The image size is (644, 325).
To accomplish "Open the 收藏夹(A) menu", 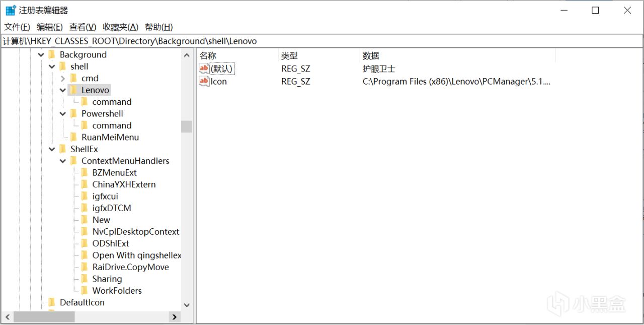I will point(120,27).
